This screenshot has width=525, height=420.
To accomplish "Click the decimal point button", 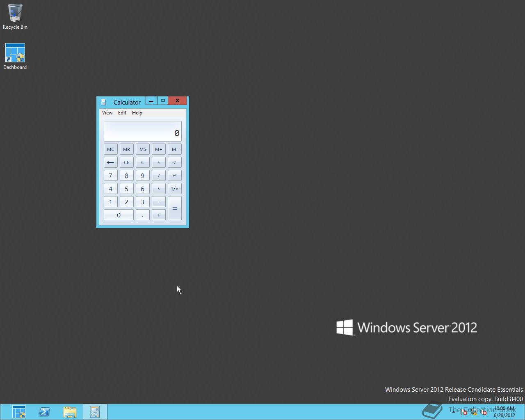I will click(x=143, y=215).
